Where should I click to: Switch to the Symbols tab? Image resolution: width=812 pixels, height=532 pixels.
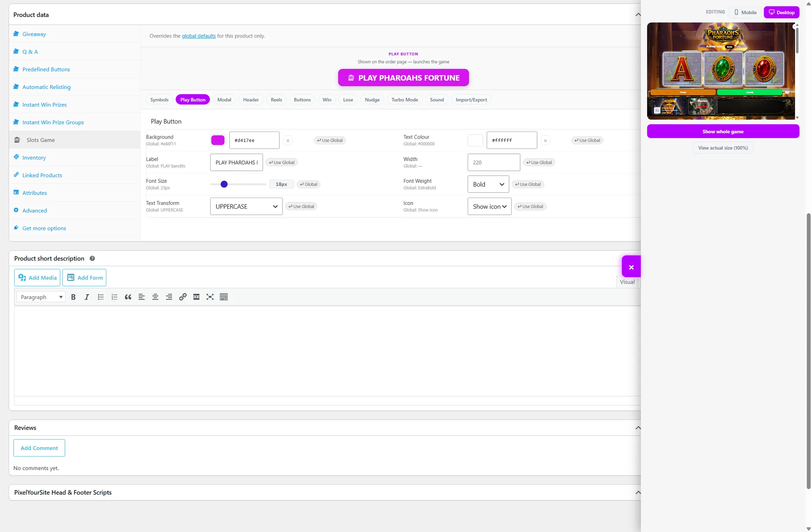[x=159, y=100]
